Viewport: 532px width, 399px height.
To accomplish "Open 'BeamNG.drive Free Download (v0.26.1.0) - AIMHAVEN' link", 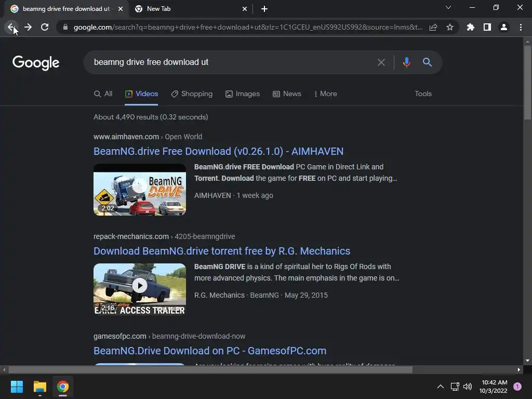I will [x=219, y=151].
